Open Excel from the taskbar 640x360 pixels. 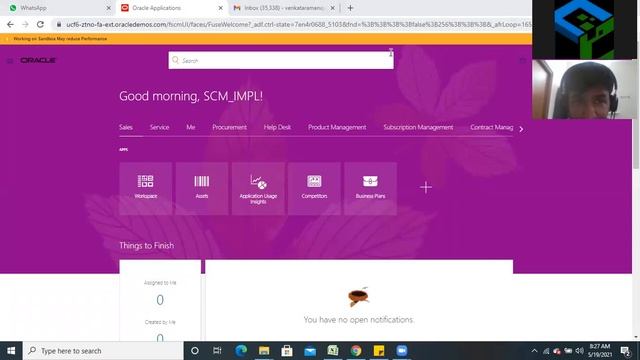coord(333,351)
